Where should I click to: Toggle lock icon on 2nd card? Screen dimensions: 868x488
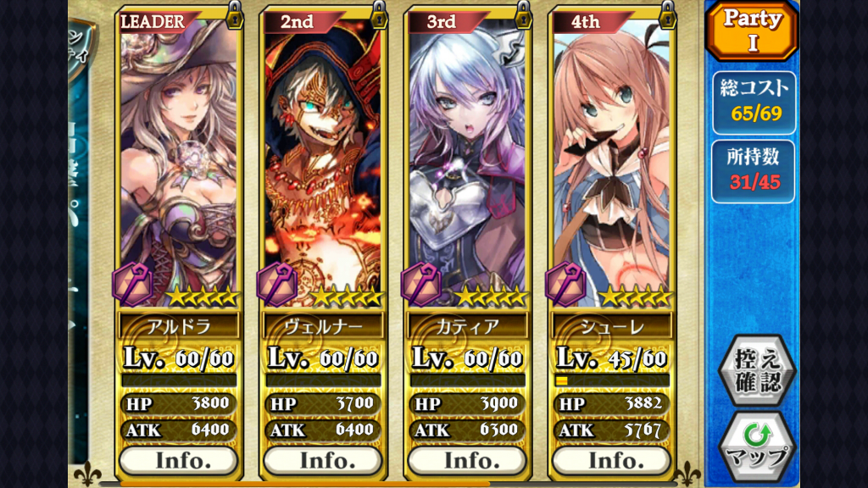click(x=379, y=15)
